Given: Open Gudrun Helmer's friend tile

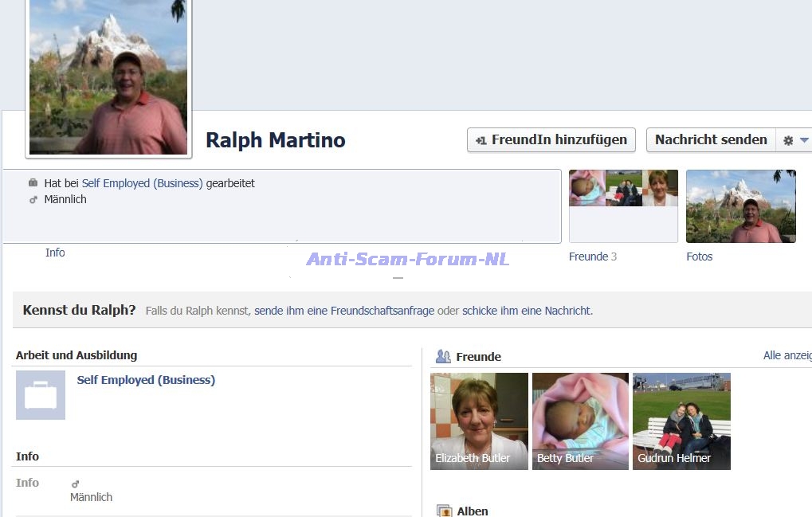Looking at the screenshot, I should point(681,421).
